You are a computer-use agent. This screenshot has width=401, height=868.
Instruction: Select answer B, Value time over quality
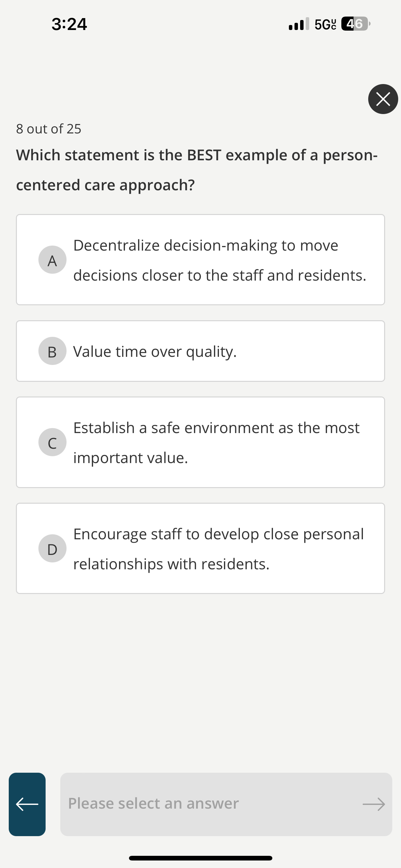point(201,351)
